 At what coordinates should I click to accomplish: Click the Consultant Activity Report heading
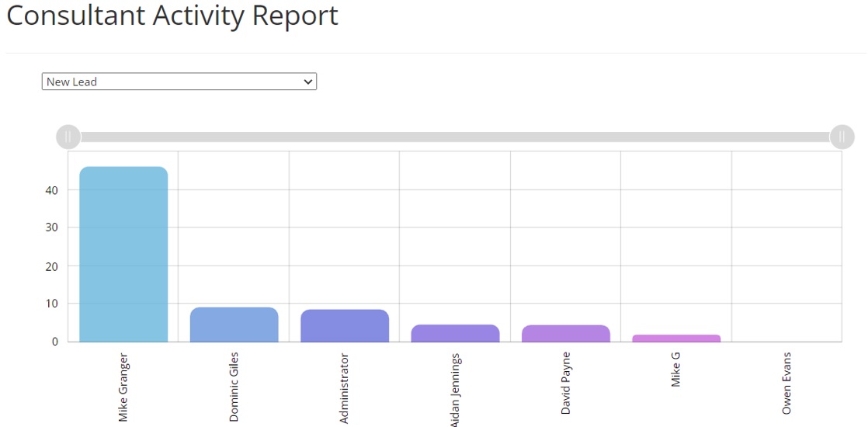point(172,16)
